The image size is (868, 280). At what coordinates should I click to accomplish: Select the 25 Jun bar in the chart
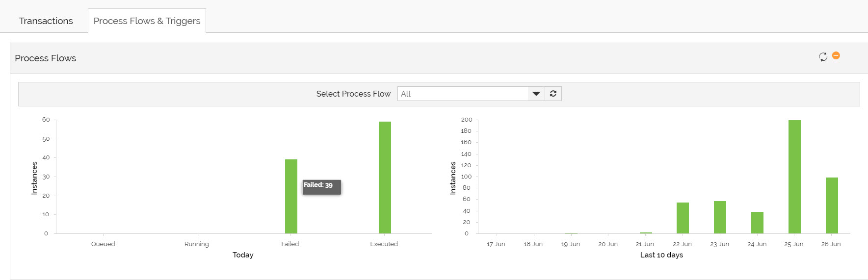(x=794, y=177)
